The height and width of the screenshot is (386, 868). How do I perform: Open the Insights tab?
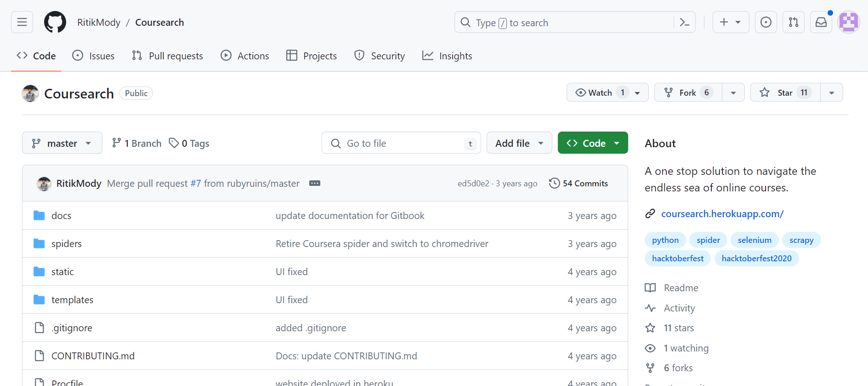(x=447, y=56)
